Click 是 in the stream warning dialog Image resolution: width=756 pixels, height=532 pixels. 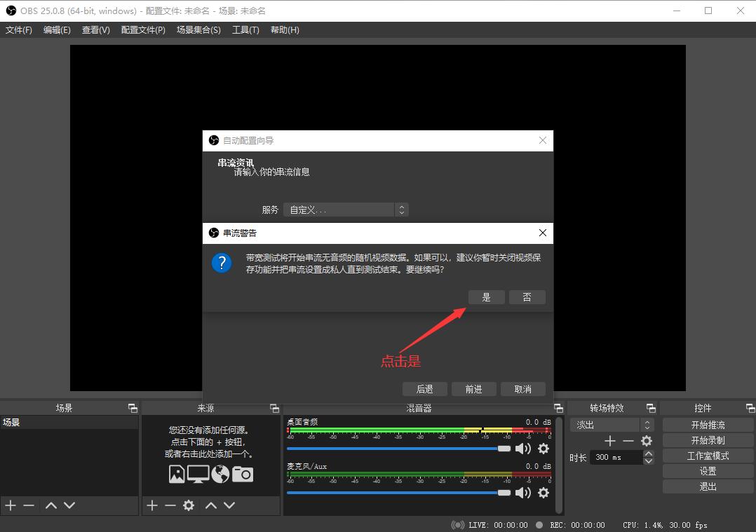(486, 297)
